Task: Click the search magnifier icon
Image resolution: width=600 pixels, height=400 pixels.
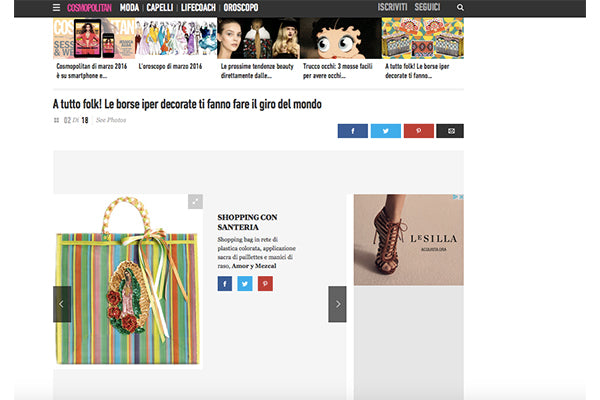Action: tap(460, 8)
